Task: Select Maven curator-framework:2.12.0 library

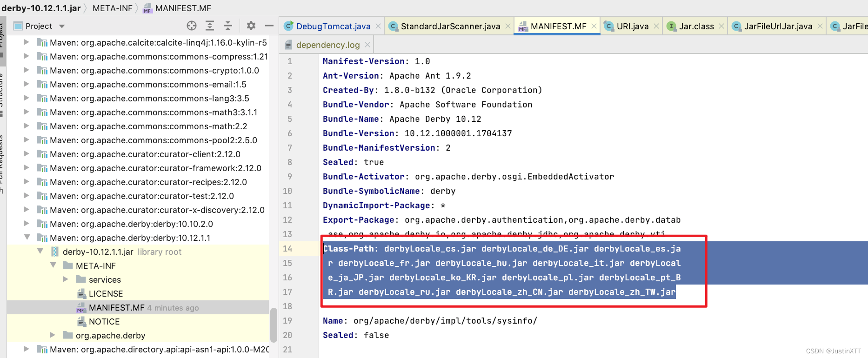Action: click(x=155, y=168)
